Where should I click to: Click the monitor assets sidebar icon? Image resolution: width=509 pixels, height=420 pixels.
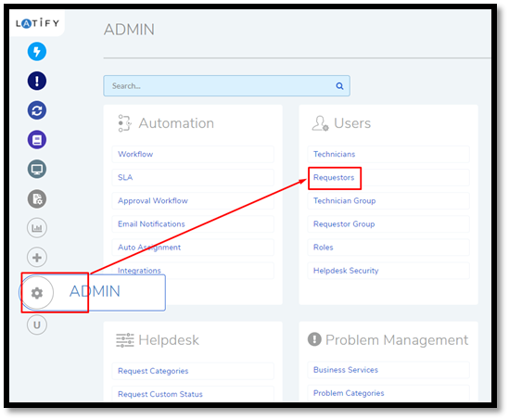(37, 169)
